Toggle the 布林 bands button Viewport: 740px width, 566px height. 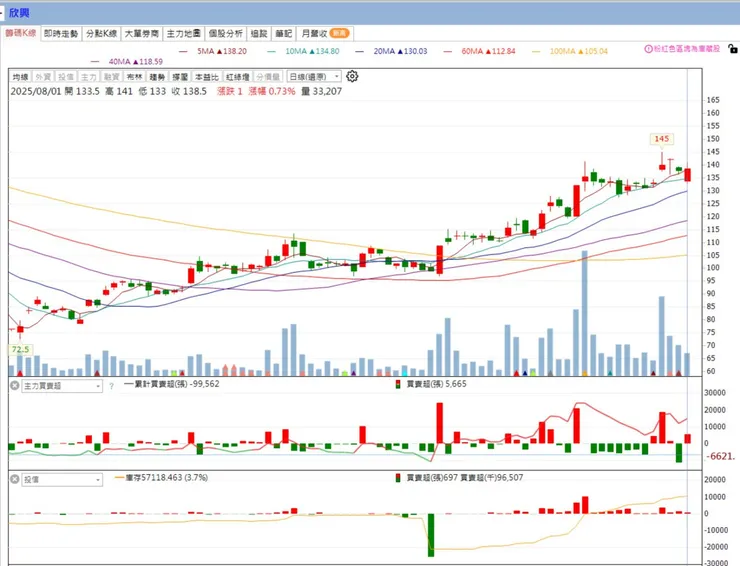(134, 76)
